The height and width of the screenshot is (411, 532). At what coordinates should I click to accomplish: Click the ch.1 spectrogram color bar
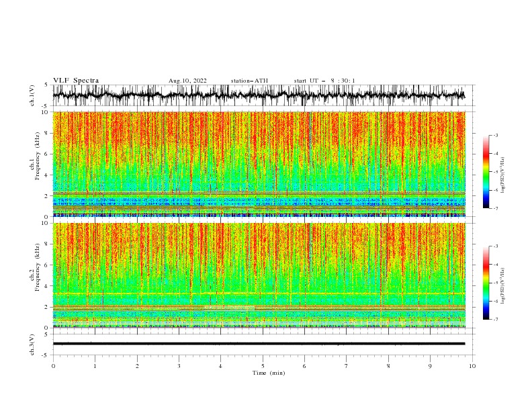pyautogui.click(x=486, y=172)
